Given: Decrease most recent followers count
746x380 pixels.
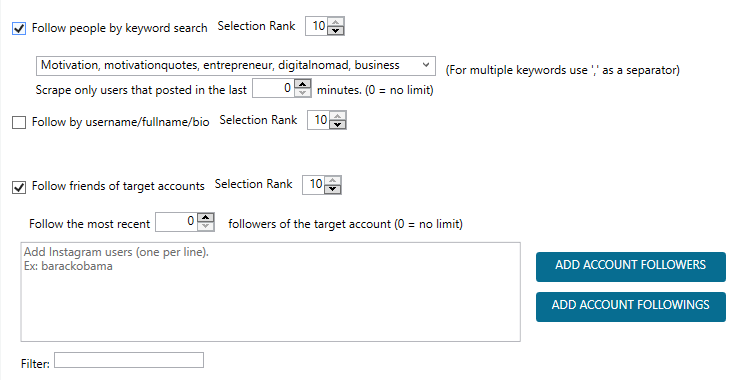Looking at the screenshot, I should coord(206,226).
